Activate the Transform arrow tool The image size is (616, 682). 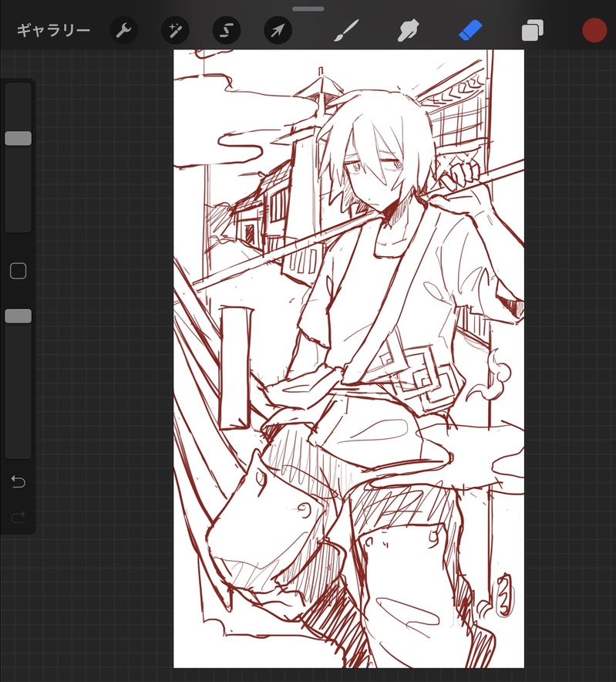click(x=278, y=30)
